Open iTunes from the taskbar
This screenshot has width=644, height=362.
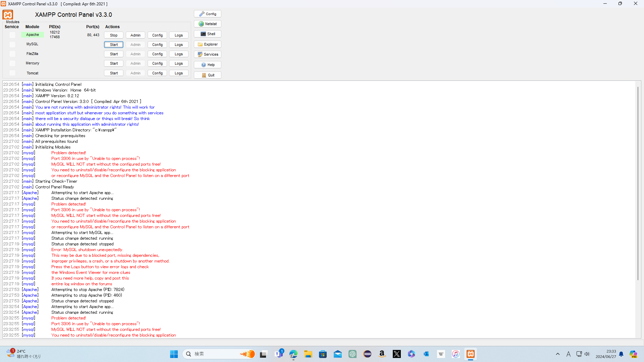point(456,354)
